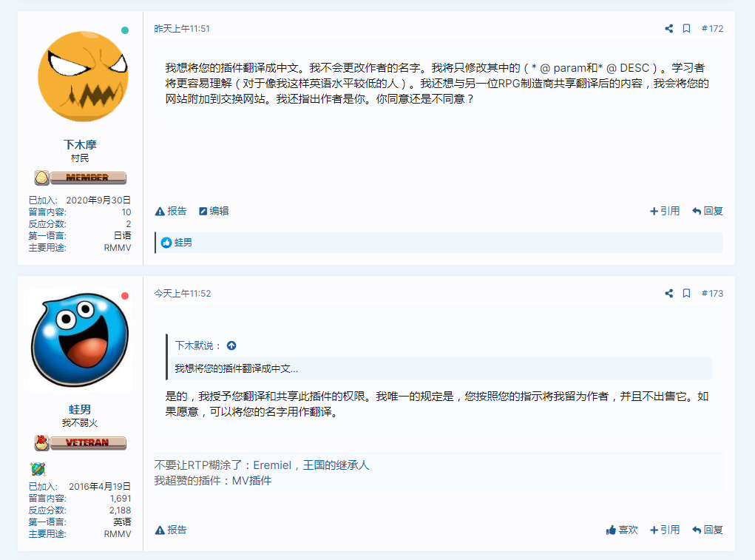
Task: Open quoted author link 下木默说
Action: 197,345
